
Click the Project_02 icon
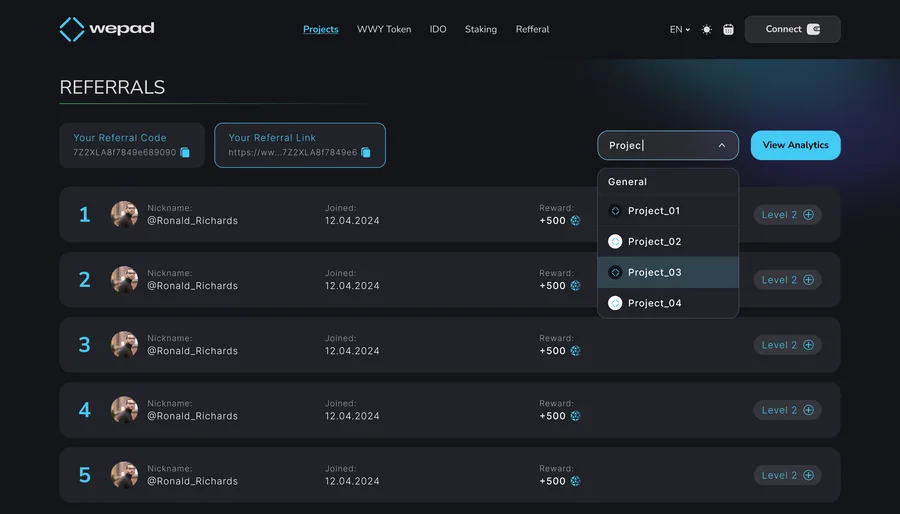pyautogui.click(x=615, y=242)
